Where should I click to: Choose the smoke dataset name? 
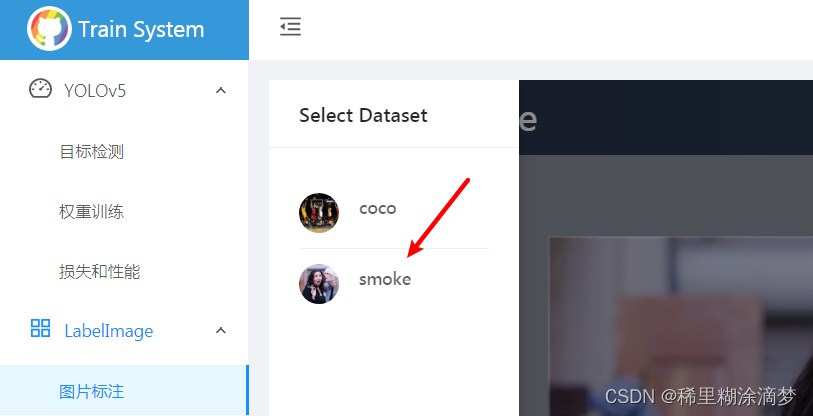[x=385, y=279]
